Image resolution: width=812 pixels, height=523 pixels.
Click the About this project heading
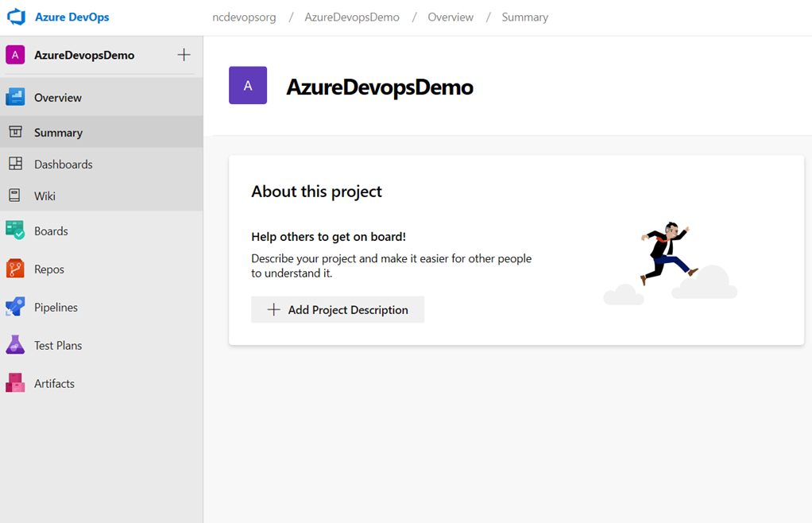tap(316, 192)
